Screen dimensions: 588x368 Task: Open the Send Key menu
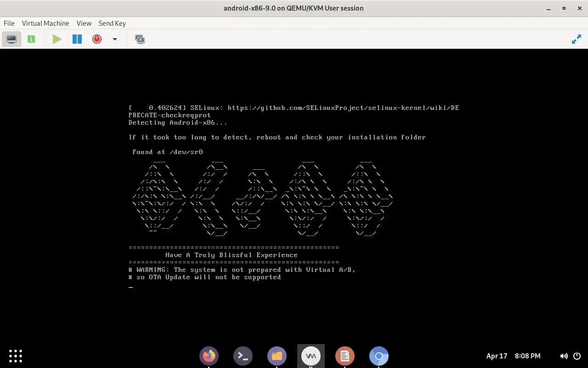pyautogui.click(x=112, y=23)
